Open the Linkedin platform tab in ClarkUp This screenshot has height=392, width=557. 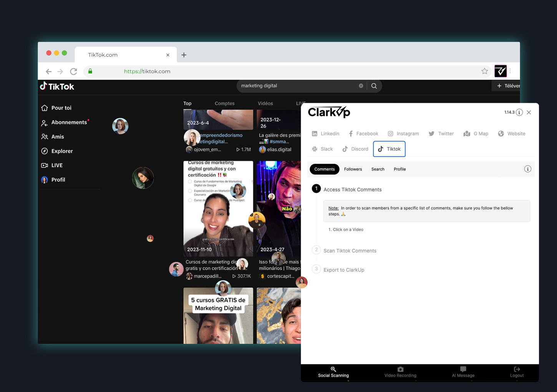[325, 134]
